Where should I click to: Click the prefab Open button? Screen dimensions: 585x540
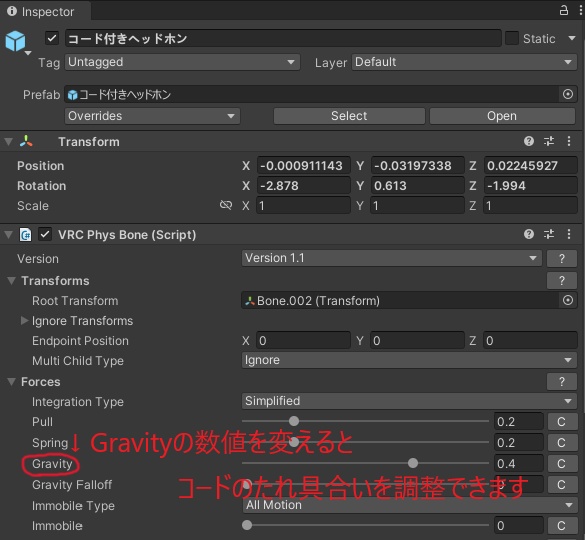[x=502, y=116]
